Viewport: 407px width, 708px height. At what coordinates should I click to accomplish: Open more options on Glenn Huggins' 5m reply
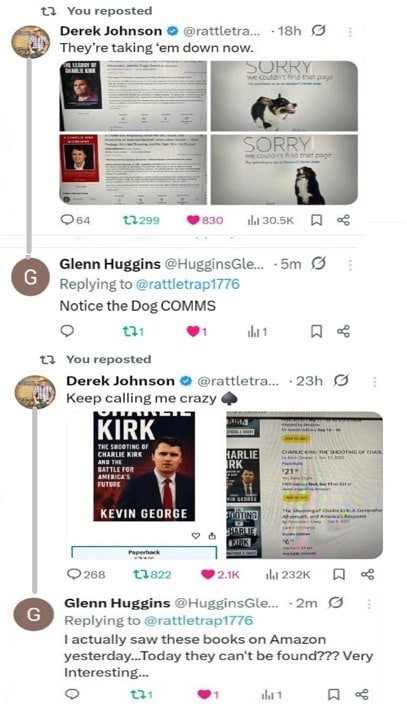coord(350,265)
